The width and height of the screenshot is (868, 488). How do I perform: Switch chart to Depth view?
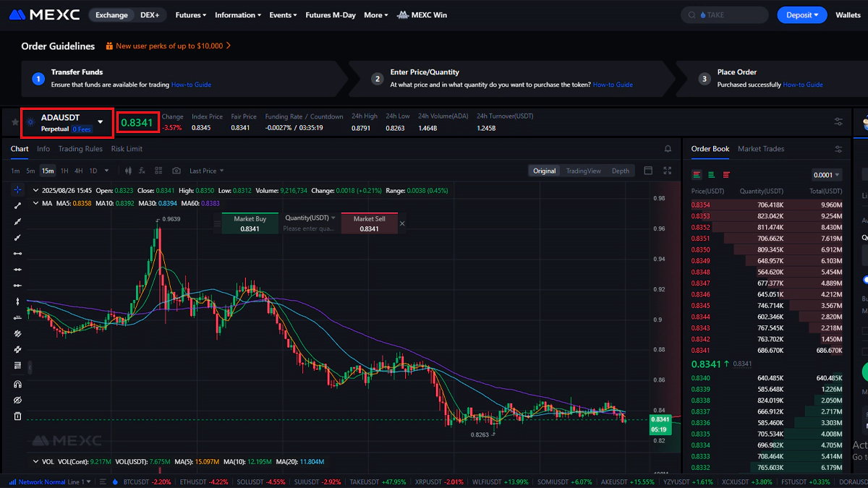click(621, 171)
